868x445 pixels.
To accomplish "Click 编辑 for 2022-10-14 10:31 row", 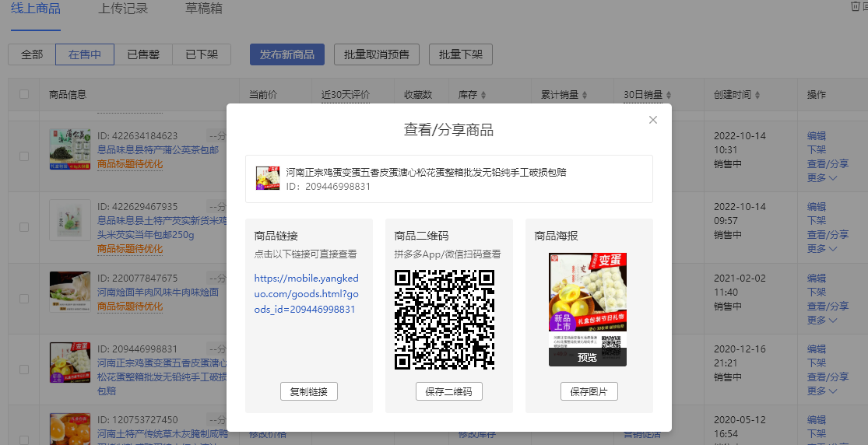I will (817, 135).
